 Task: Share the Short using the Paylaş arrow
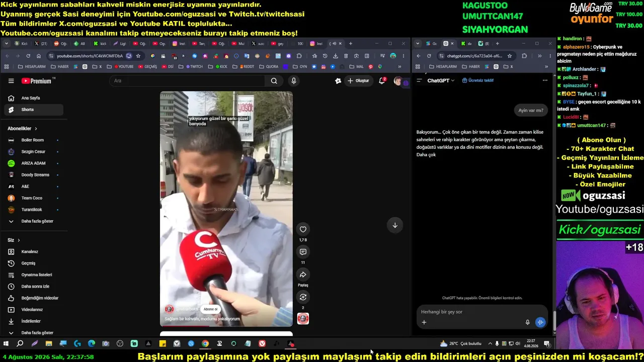(303, 275)
